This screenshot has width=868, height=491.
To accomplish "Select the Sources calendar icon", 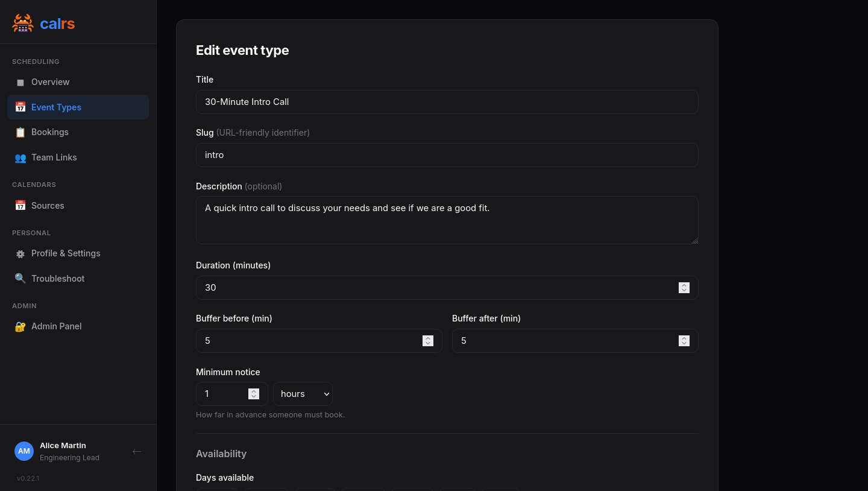I will click(x=20, y=205).
